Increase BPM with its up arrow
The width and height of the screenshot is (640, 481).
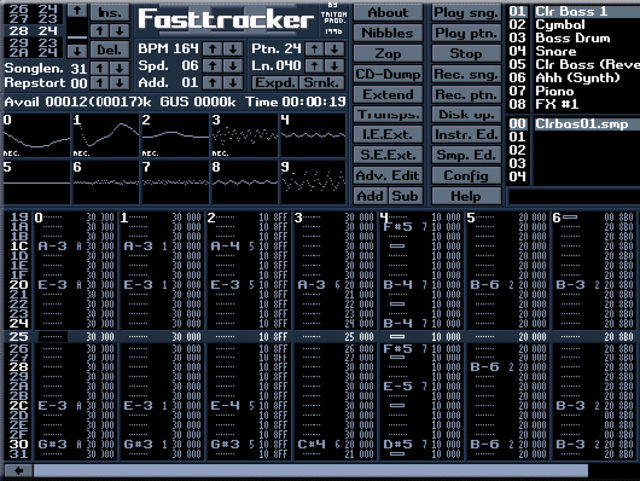click(212, 49)
